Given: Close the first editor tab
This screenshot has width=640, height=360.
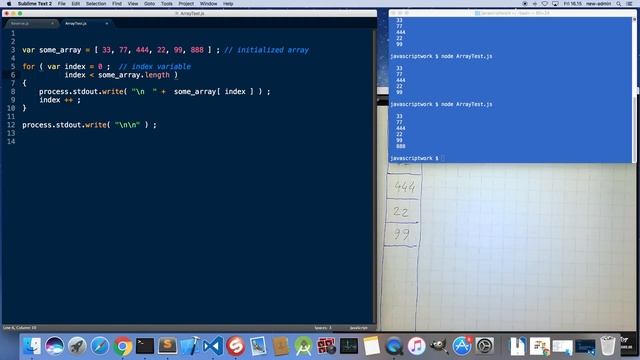Looking at the screenshot, I should pyautogui.click(x=52, y=23).
